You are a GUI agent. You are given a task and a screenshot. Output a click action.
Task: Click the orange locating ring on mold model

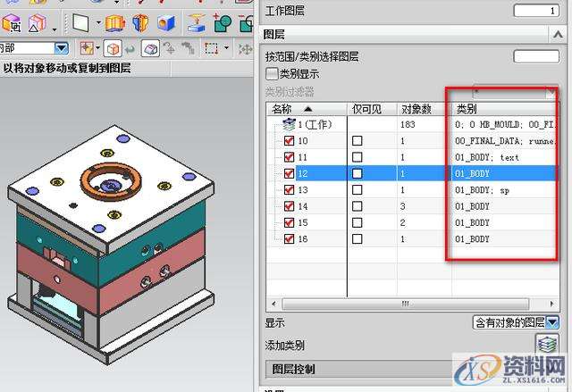tap(111, 181)
